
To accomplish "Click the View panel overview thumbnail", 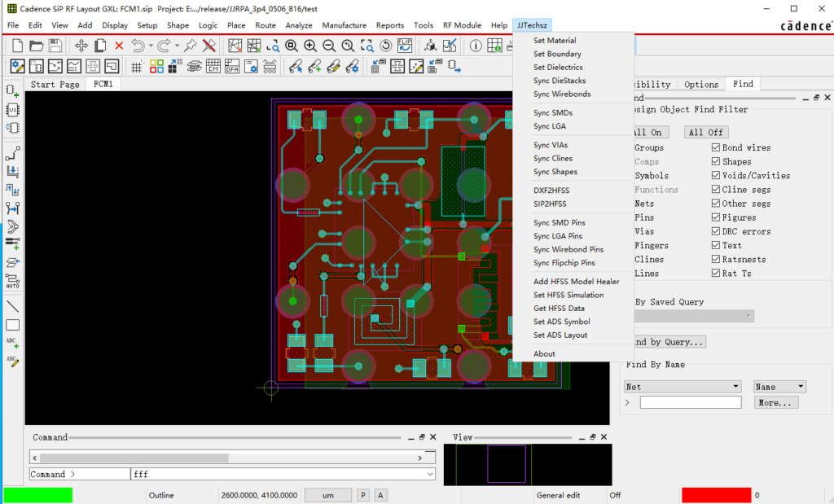I will pyautogui.click(x=528, y=464).
